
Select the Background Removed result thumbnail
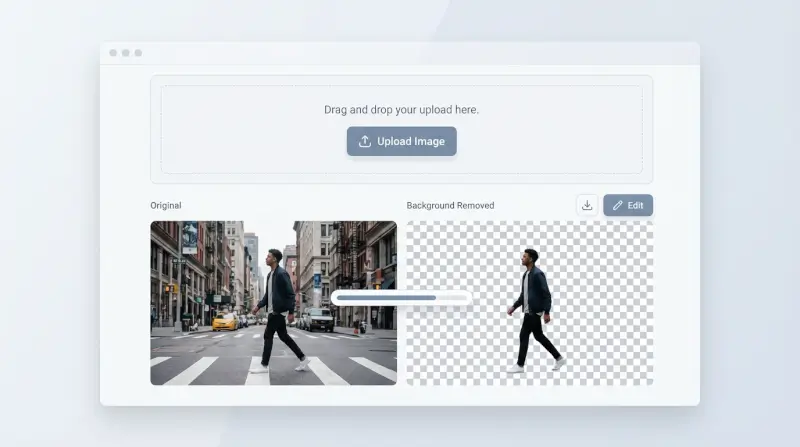pos(530,303)
